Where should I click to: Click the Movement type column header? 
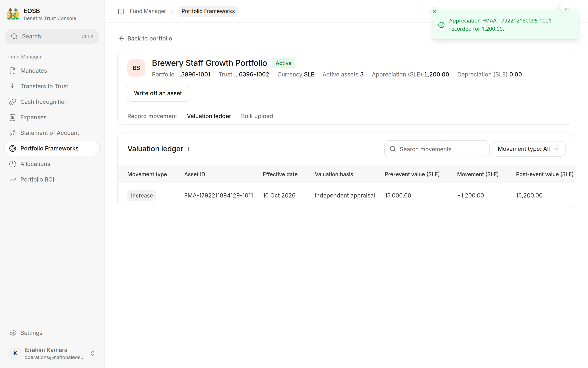[x=147, y=174]
